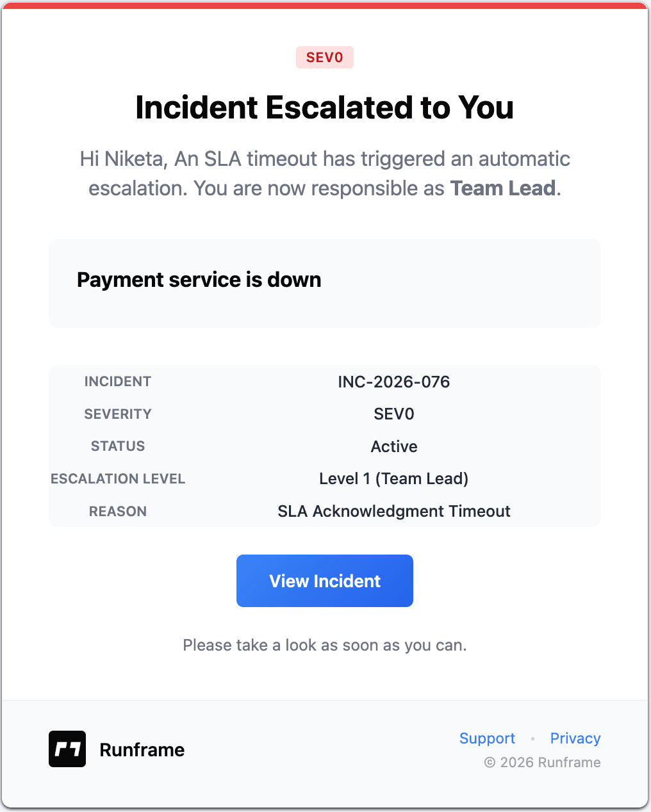Screen dimensions: 651x812
Task: Click the copyright 2026 Runframe footer text
Action: pyautogui.click(x=542, y=763)
